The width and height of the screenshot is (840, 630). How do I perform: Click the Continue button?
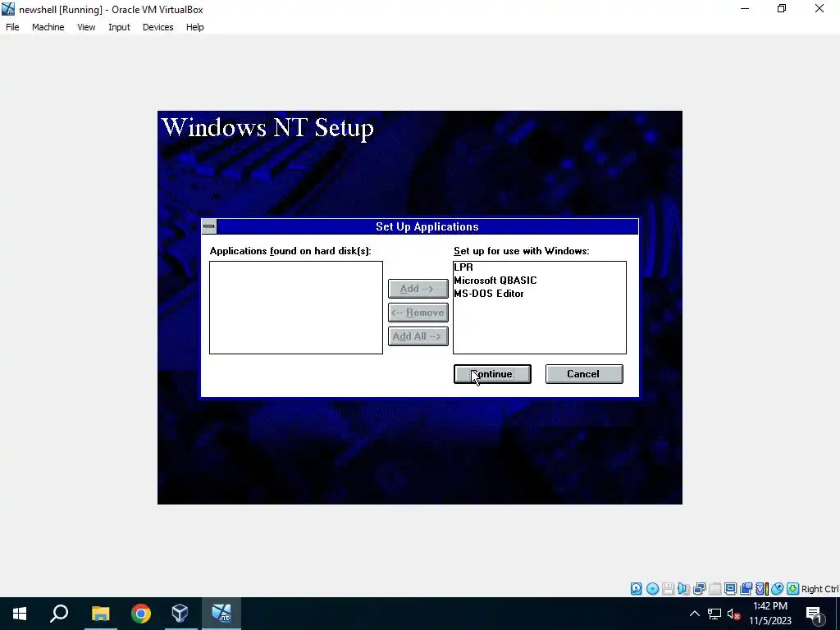pos(492,374)
